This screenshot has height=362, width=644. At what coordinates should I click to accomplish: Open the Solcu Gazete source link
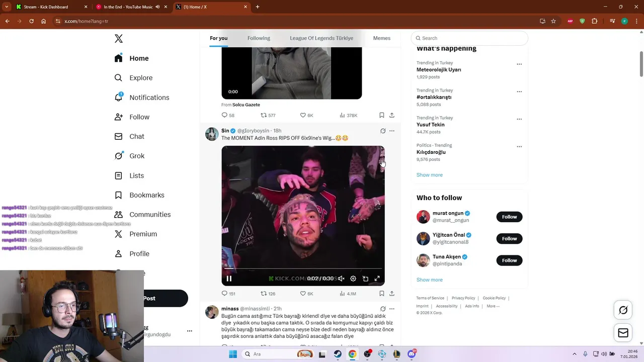coord(246,105)
